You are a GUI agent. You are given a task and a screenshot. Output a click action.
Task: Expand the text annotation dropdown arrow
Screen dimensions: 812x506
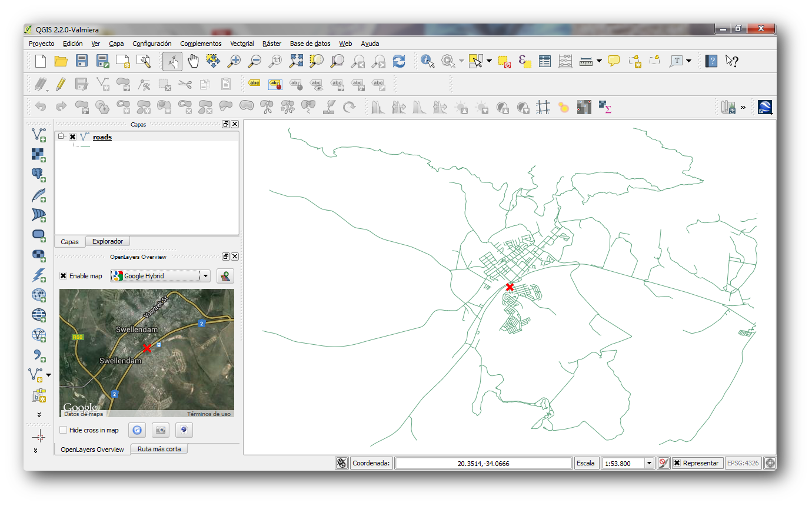(x=688, y=61)
